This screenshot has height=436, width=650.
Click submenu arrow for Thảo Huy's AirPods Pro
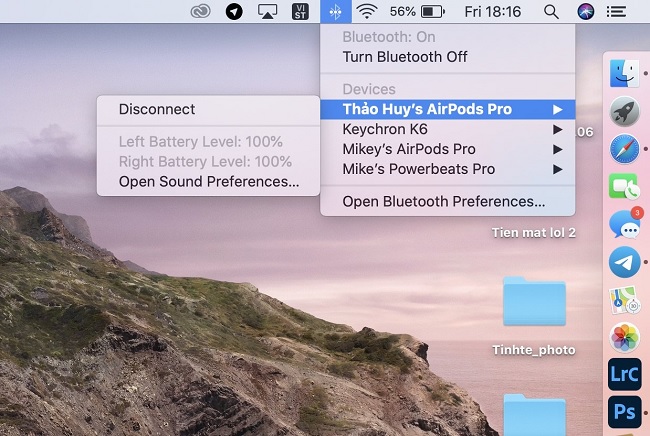pos(558,109)
